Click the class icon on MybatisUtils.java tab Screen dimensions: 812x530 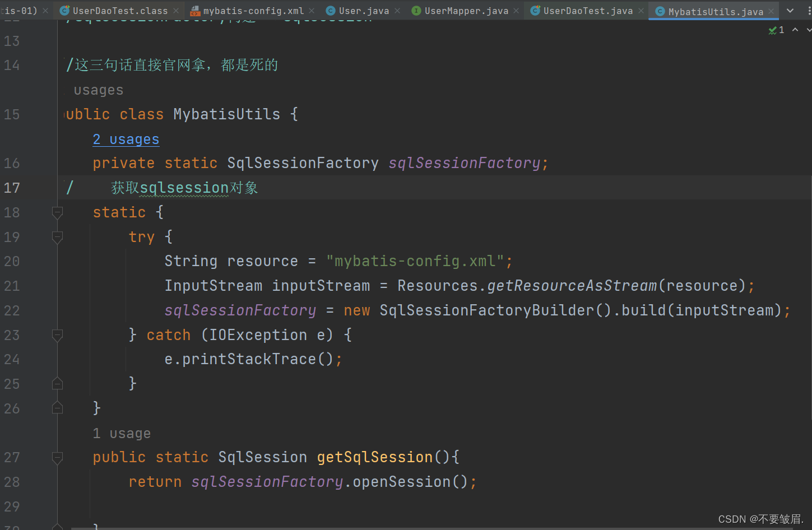click(x=660, y=11)
